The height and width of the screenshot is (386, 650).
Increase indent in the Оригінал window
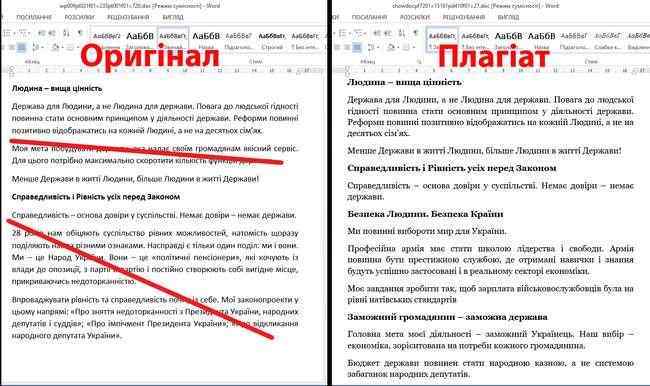pos(52,33)
